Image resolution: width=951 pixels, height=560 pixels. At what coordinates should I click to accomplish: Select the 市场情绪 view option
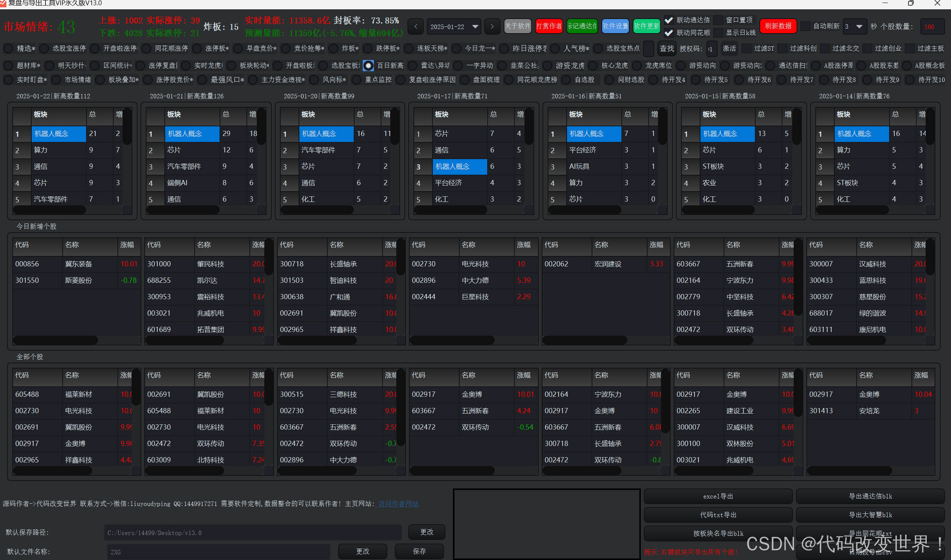56,80
